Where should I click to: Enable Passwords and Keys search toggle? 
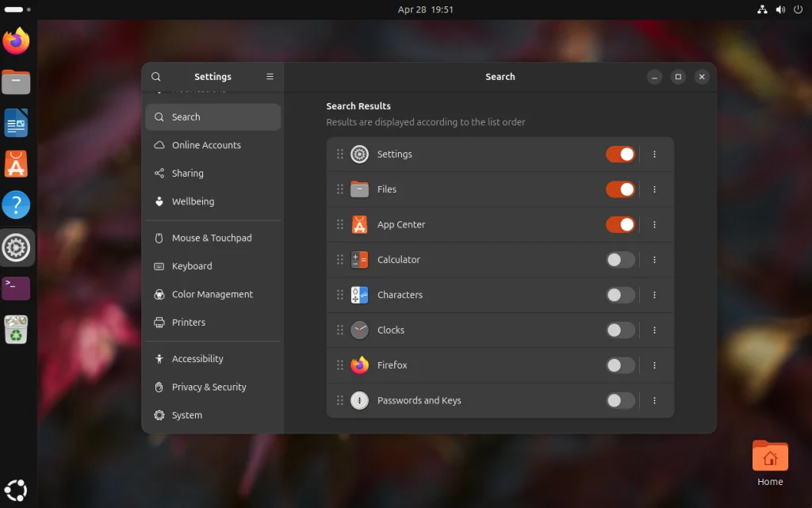(x=620, y=400)
